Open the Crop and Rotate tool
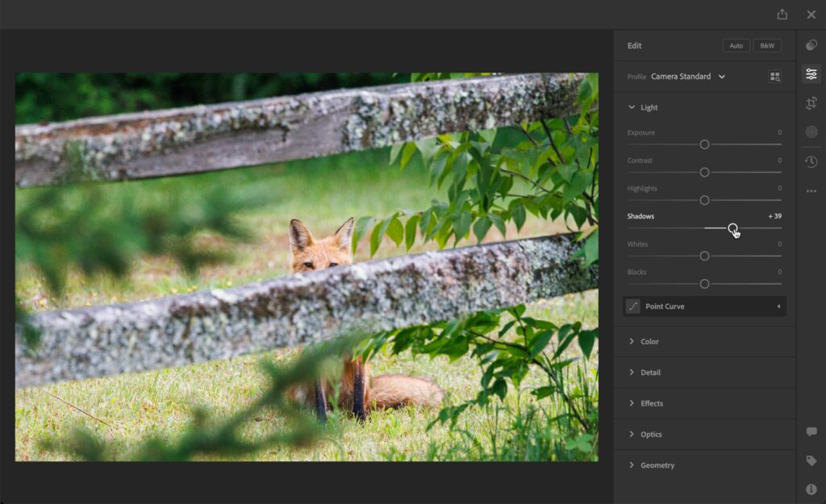Screen dimensions: 826x504 (x=811, y=102)
